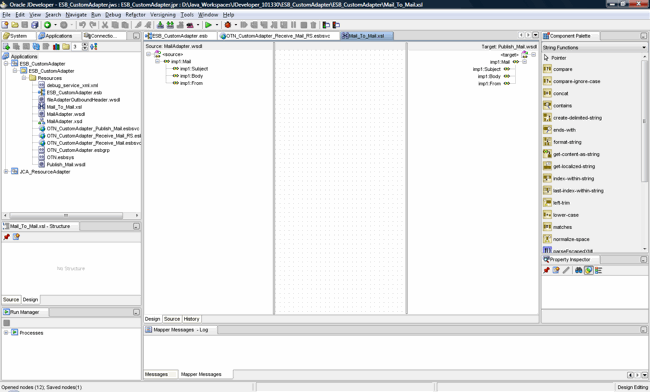650x392 pixels.
Task: Minimize the Component Palette panel
Action: tap(643, 36)
